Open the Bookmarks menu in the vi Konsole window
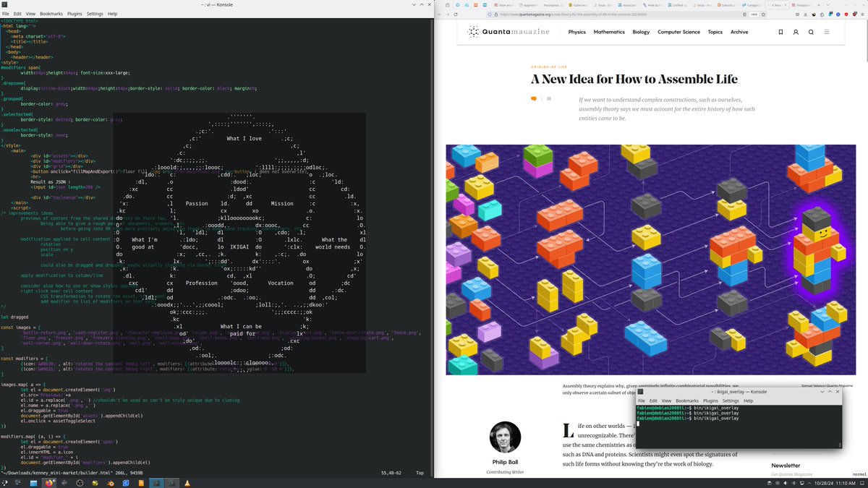Screen dimensions: 868x488 (x=51, y=14)
